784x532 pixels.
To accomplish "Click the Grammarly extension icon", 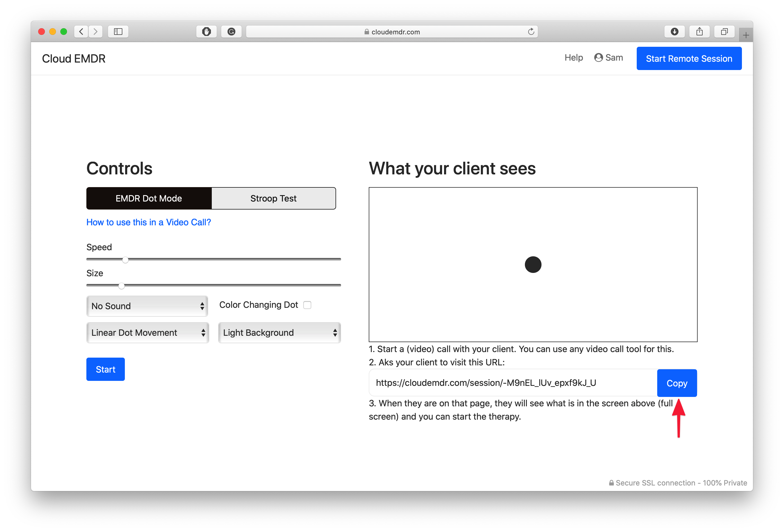I will [x=231, y=32].
